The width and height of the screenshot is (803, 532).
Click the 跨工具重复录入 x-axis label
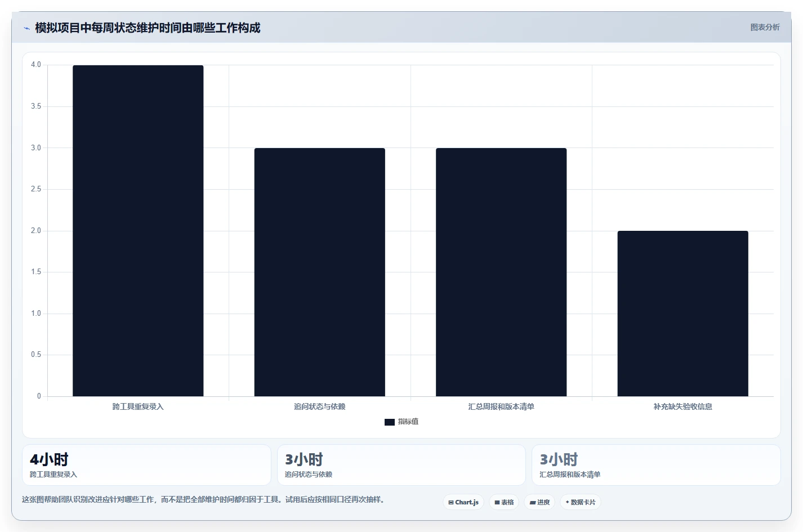point(138,406)
